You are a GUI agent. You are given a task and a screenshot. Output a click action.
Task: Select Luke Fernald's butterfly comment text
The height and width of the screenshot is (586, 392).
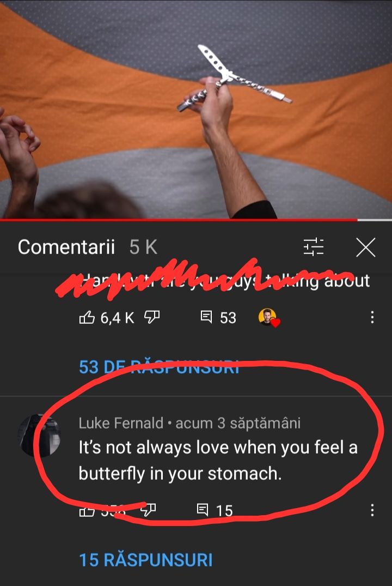pos(218,461)
